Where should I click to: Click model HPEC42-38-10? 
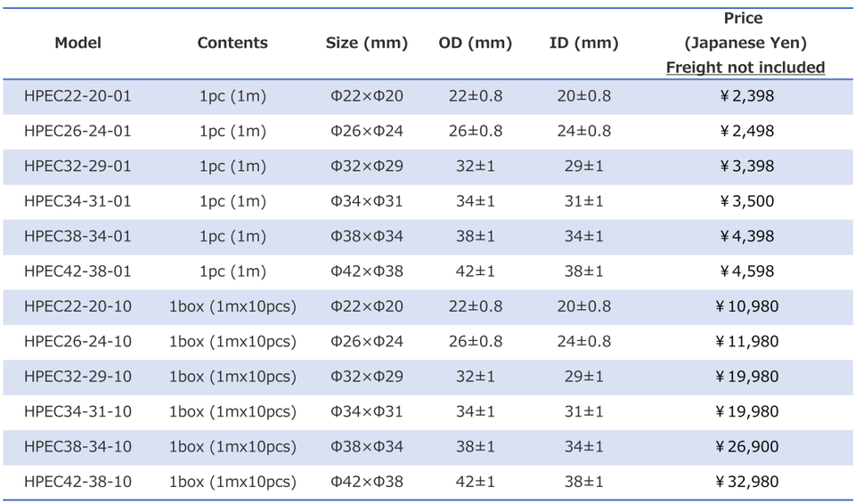[x=78, y=482]
